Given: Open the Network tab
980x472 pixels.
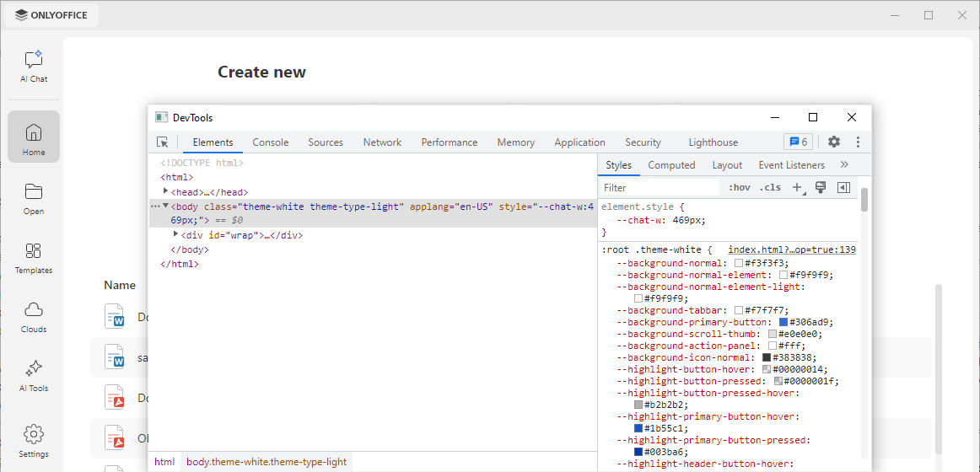Looking at the screenshot, I should [x=383, y=142].
